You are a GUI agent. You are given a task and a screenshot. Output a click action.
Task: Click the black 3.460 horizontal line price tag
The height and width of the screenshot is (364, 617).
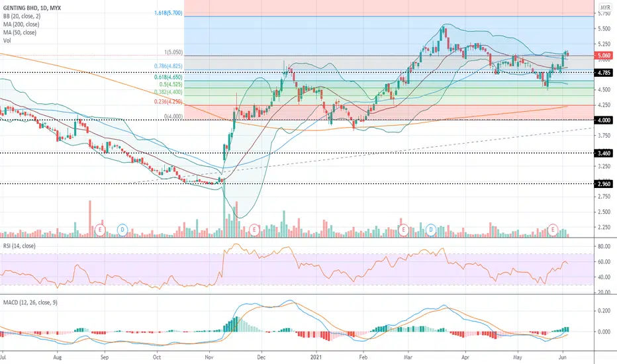(x=604, y=153)
